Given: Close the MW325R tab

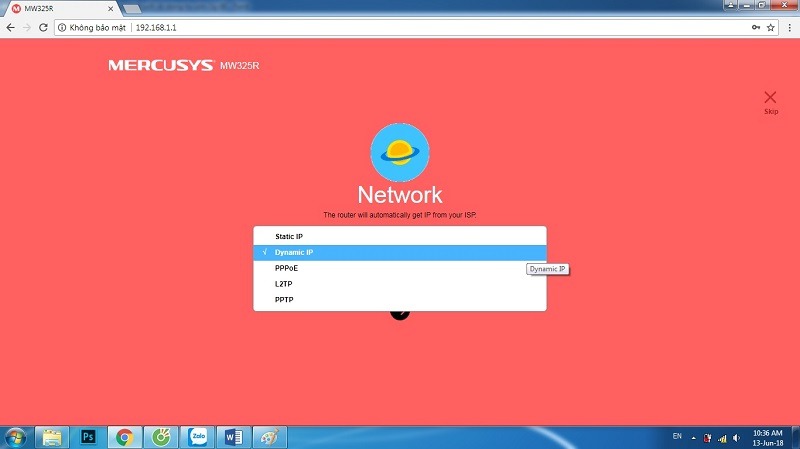Looking at the screenshot, I should 110,9.
